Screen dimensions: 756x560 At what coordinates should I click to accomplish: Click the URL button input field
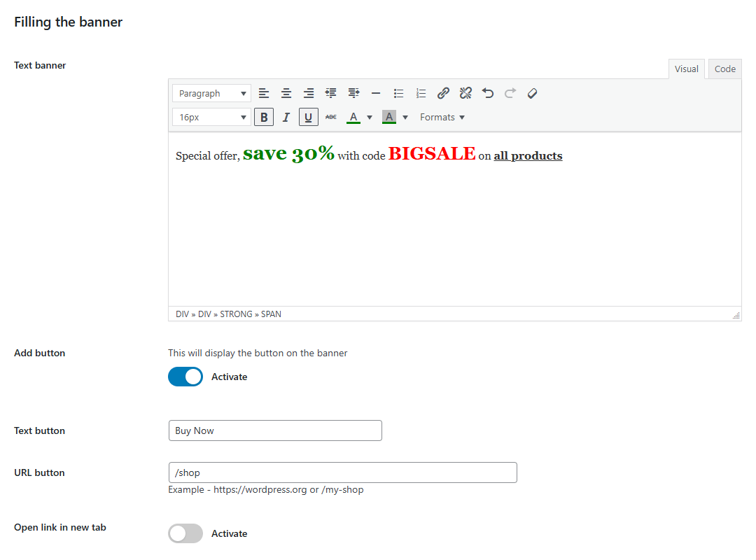point(342,472)
